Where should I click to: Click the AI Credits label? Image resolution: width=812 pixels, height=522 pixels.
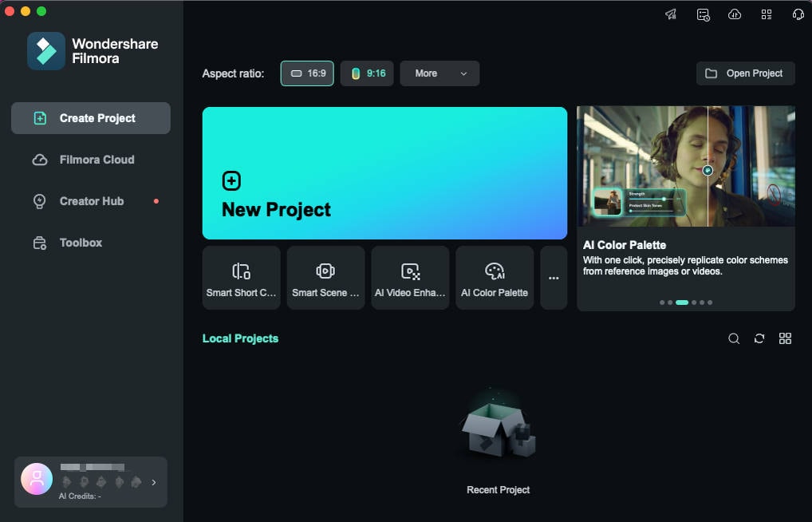pyautogui.click(x=79, y=496)
